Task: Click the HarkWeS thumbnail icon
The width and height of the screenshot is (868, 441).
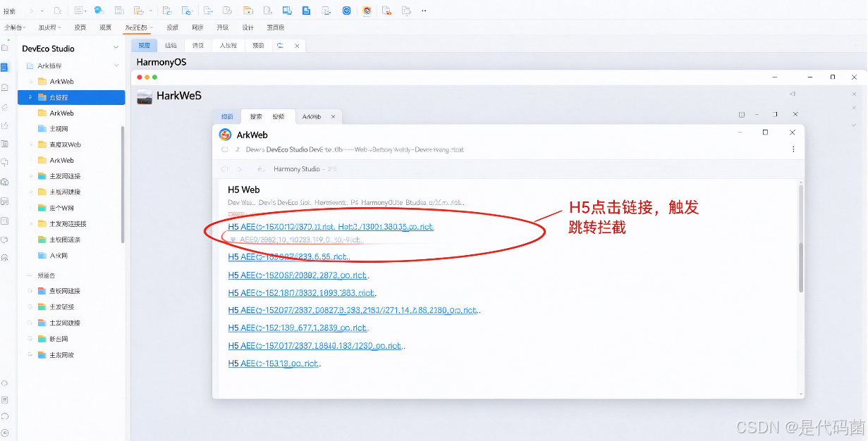Action: point(145,98)
